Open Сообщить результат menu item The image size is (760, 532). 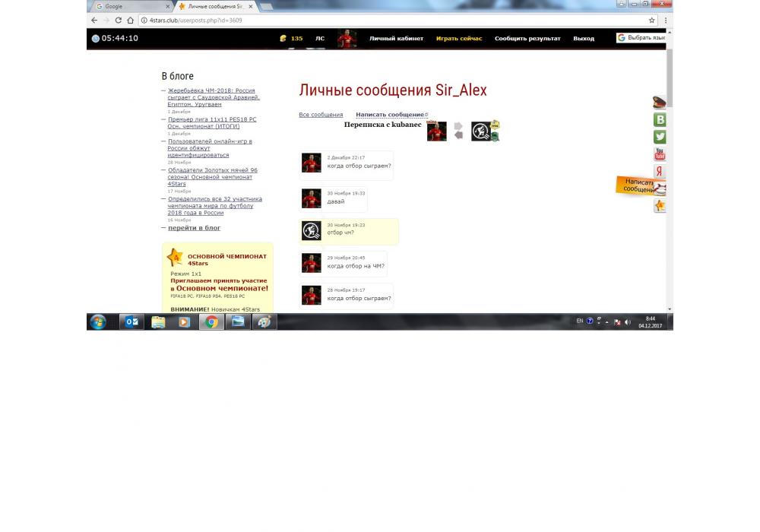click(x=527, y=38)
